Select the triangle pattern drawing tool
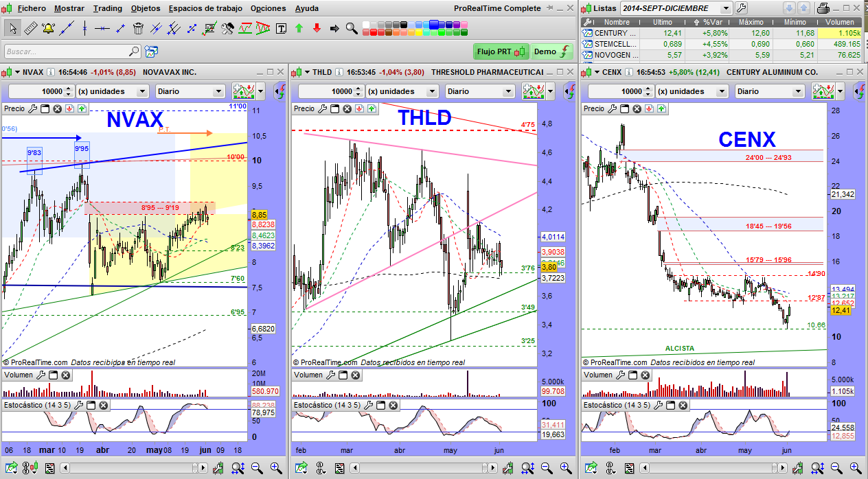Image resolution: width=868 pixels, height=479 pixels. coord(263,29)
